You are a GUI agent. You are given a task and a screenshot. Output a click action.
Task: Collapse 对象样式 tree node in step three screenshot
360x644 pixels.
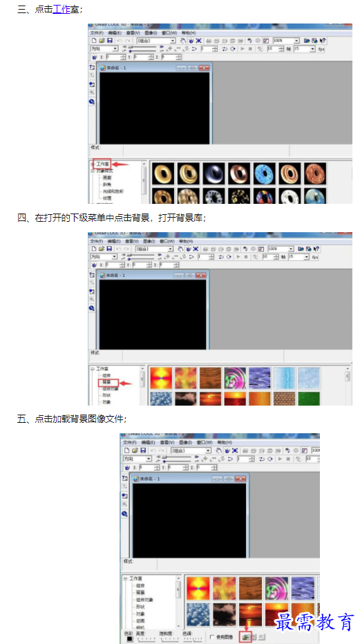[x=93, y=171]
